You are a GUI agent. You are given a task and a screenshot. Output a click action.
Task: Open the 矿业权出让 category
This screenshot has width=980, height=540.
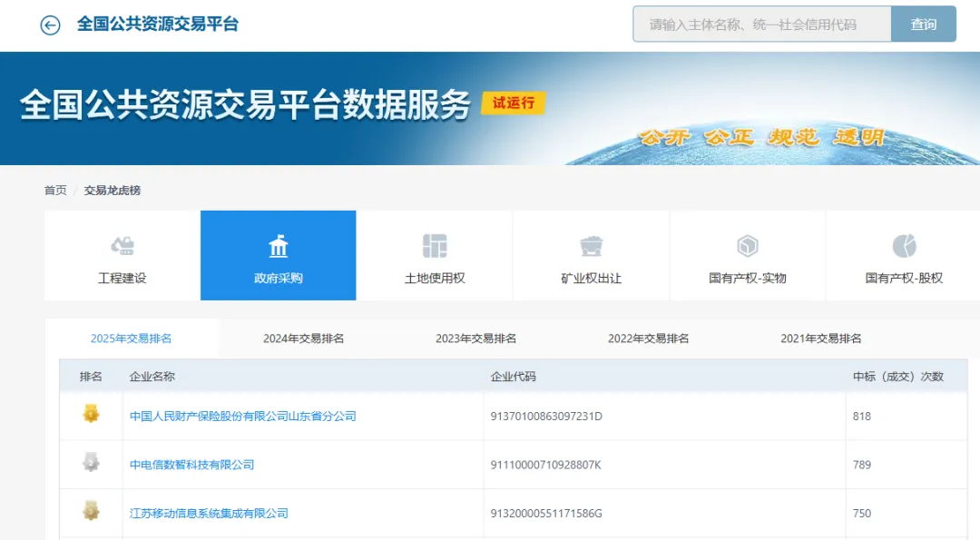592,255
